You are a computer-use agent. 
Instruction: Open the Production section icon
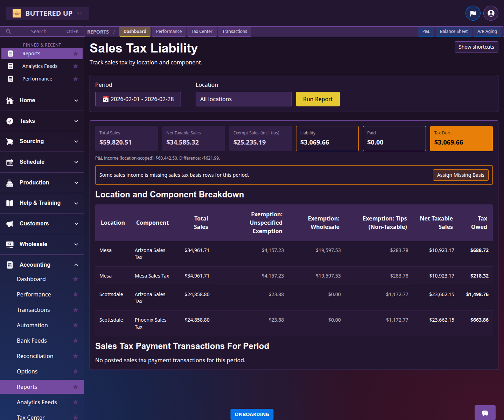pos(9,182)
